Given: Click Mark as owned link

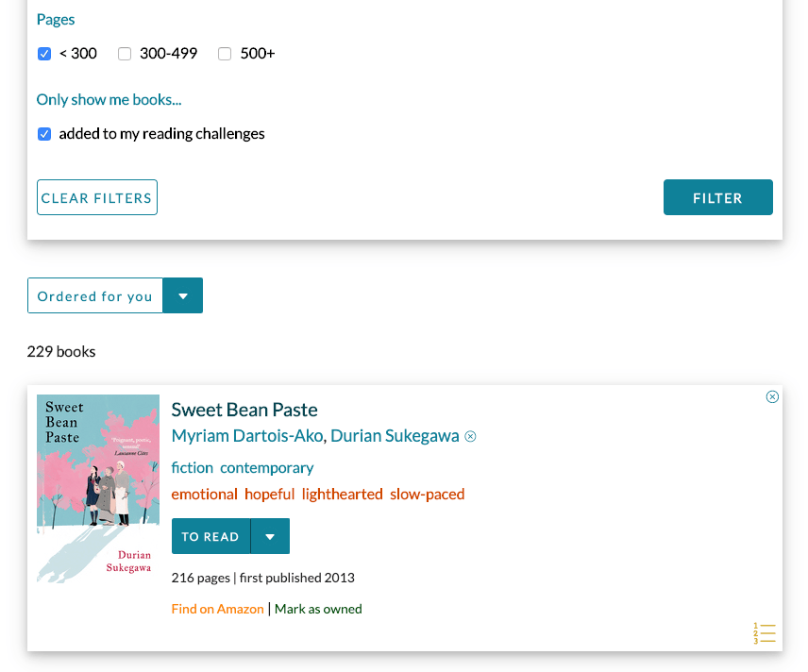Looking at the screenshot, I should click(318, 609).
